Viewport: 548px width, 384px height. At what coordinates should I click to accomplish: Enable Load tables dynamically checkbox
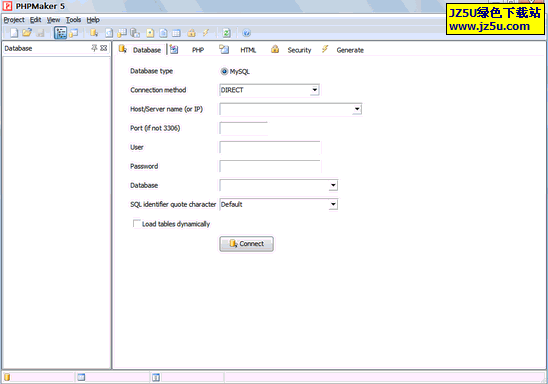(137, 223)
